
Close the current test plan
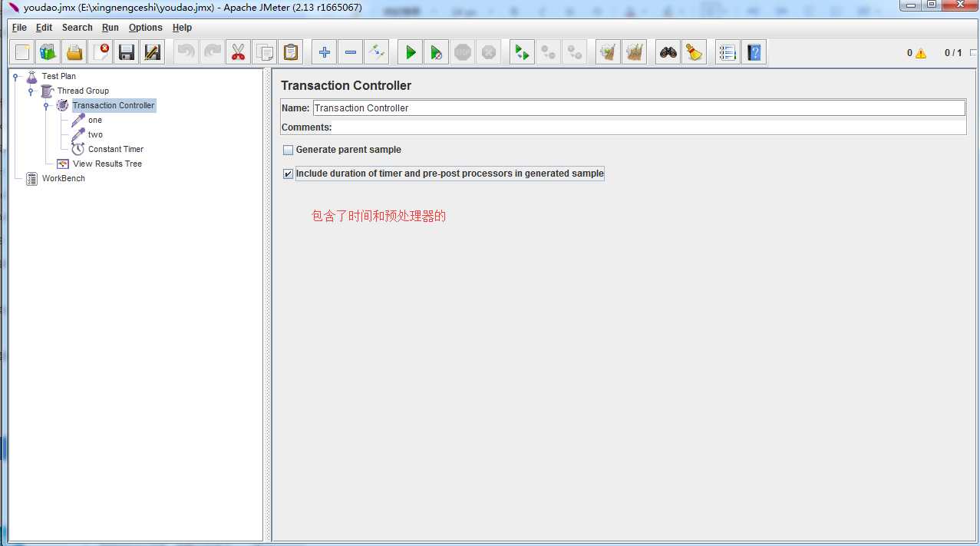(x=101, y=52)
